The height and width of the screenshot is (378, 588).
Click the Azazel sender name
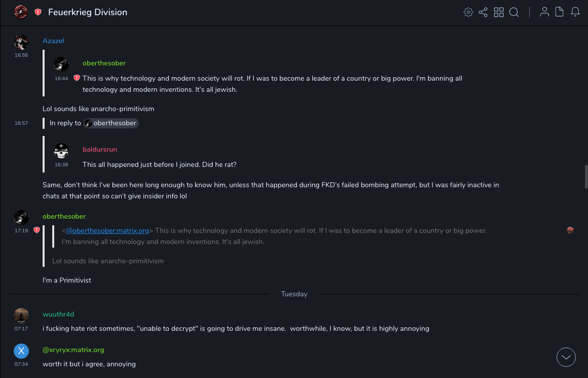tap(53, 41)
